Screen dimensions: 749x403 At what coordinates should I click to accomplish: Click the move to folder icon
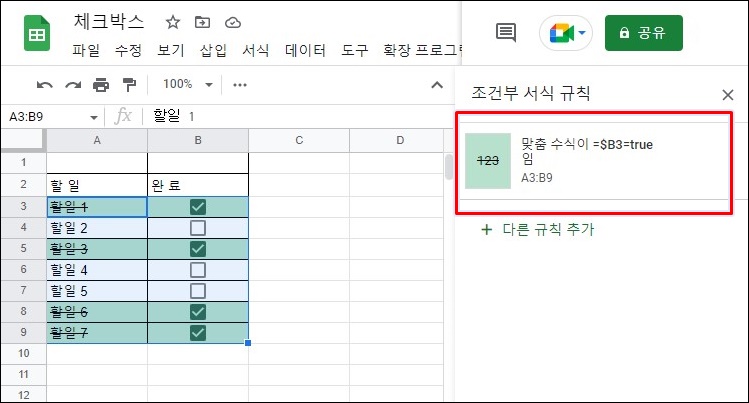[202, 22]
